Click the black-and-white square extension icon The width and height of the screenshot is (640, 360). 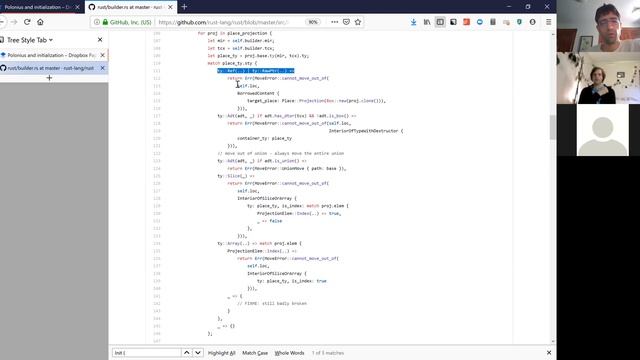(453, 22)
